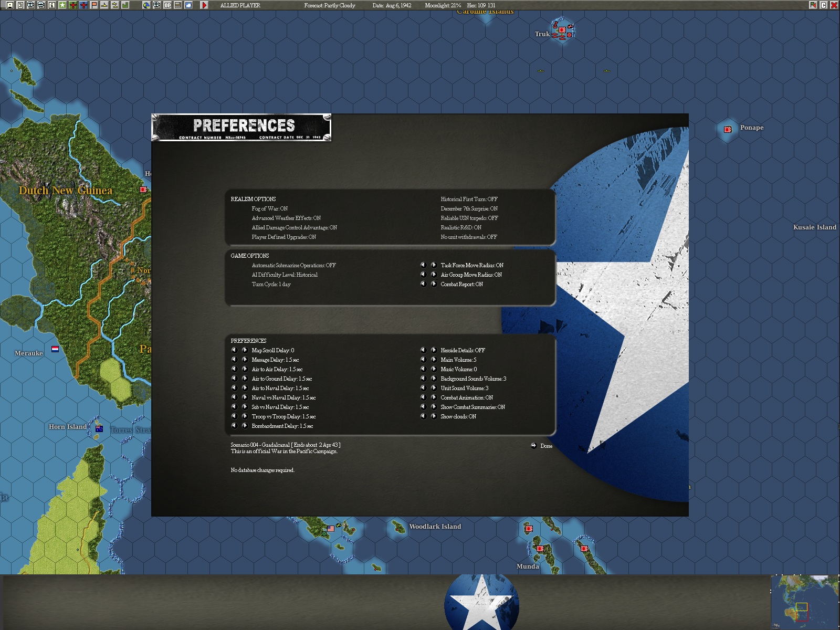Toggle Air Group Move Radius with right arrow
This screenshot has width=840, height=630.
(434, 275)
